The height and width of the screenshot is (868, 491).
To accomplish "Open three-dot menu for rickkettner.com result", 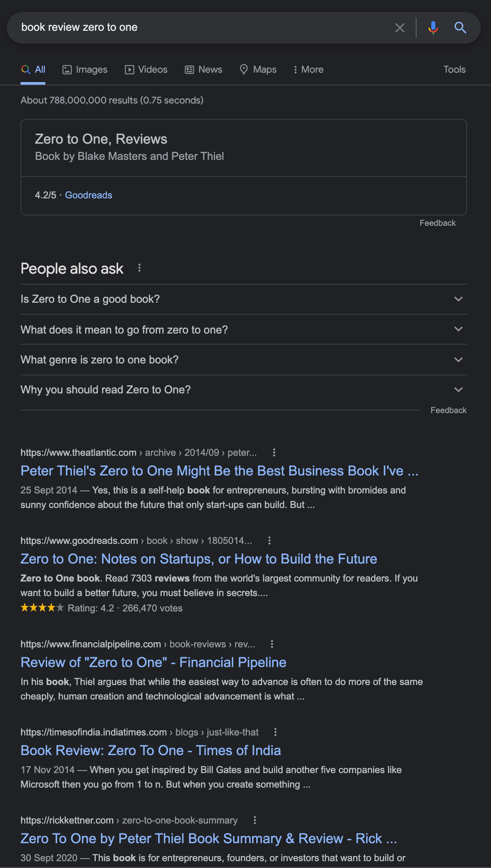I will pyautogui.click(x=255, y=820).
